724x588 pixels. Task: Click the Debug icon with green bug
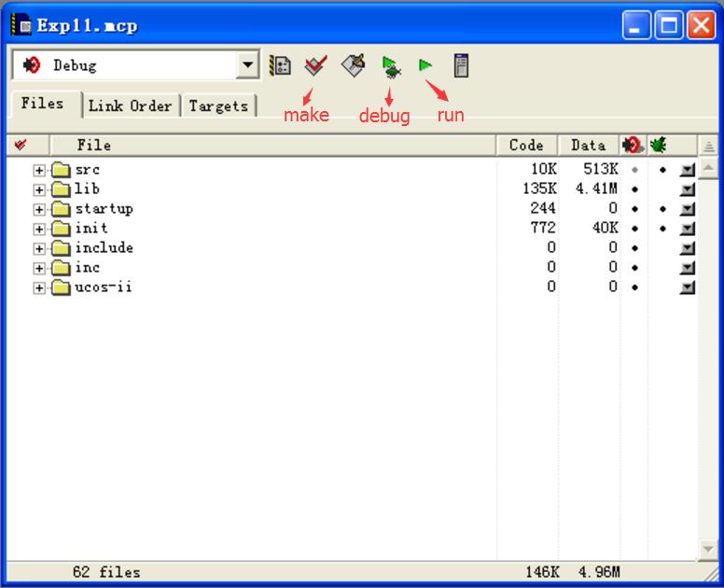(x=391, y=67)
